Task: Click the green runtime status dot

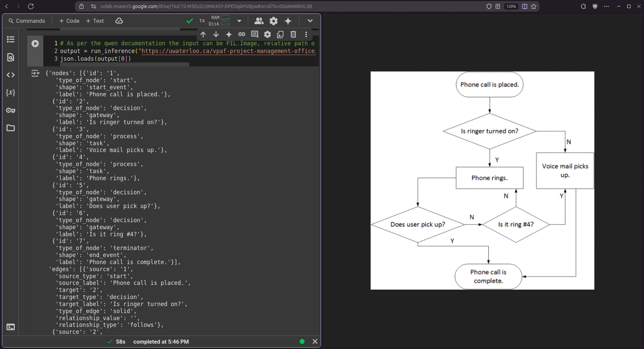Action: 302,341
